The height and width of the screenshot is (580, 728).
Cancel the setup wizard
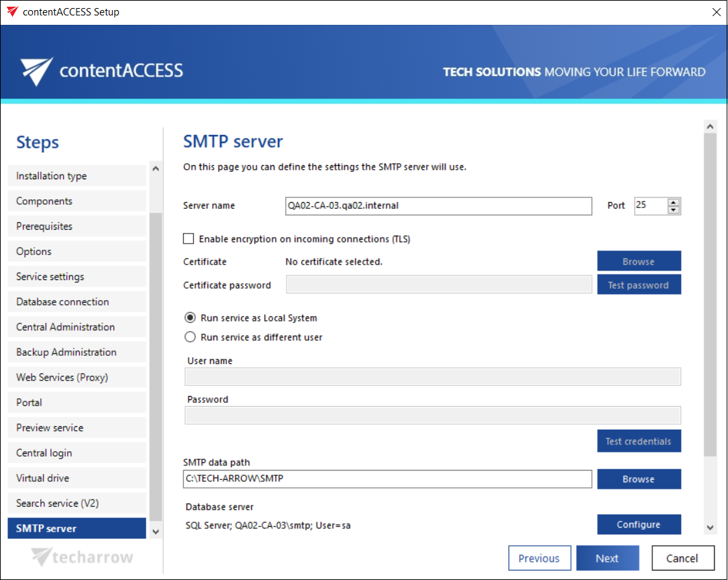[x=682, y=559]
